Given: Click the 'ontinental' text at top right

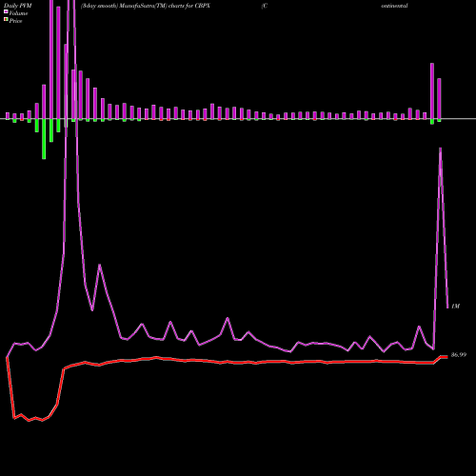Looking at the screenshot, I should (x=394, y=6).
